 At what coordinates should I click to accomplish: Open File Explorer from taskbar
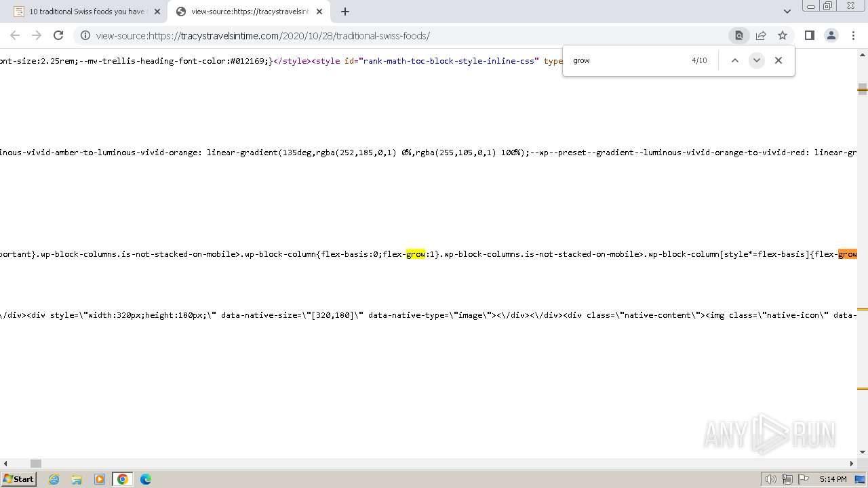coord(77,479)
